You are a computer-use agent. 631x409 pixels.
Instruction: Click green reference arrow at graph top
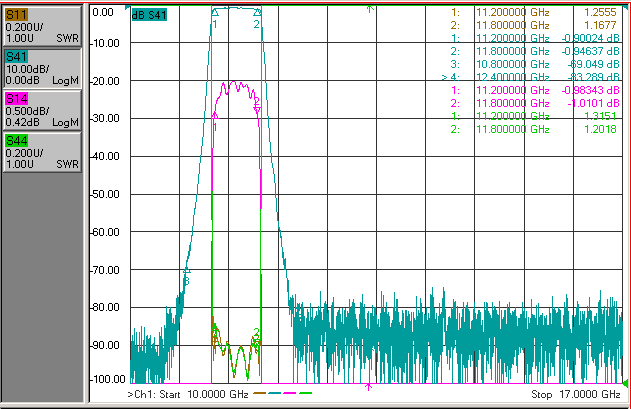click(370, 9)
